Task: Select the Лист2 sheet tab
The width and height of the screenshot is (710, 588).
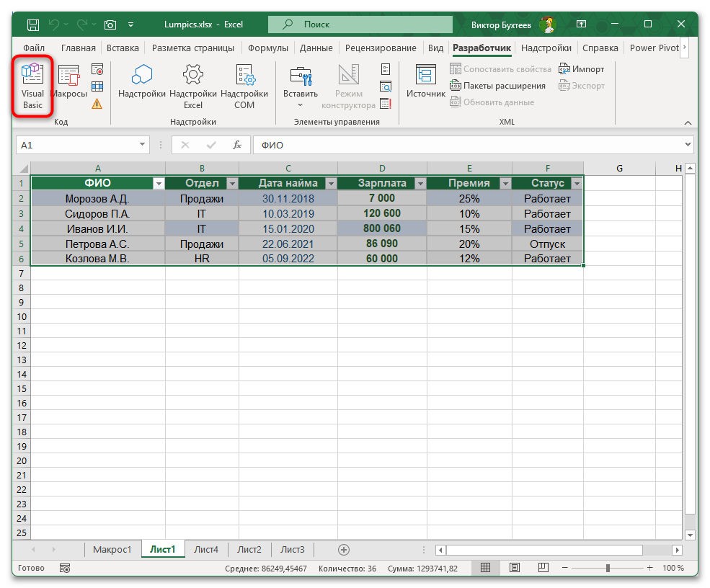Action: (249, 549)
